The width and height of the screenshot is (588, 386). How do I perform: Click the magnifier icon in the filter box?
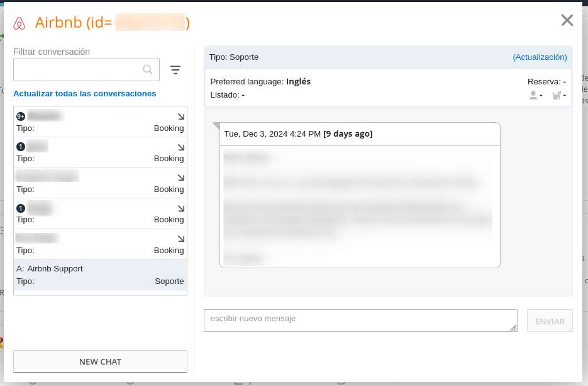[x=148, y=69]
